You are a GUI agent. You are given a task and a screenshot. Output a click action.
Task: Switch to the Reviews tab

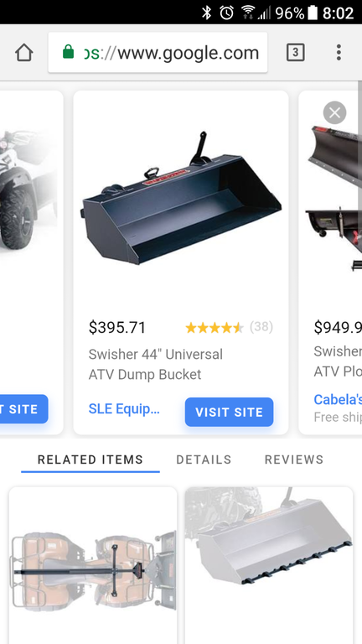[294, 460]
